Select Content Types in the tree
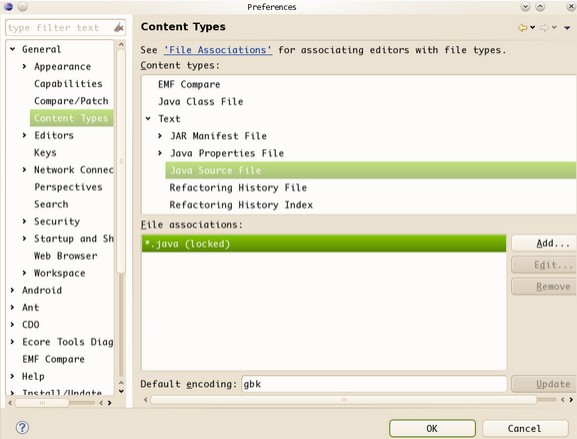The width and height of the screenshot is (577, 439). pyautogui.click(x=71, y=118)
